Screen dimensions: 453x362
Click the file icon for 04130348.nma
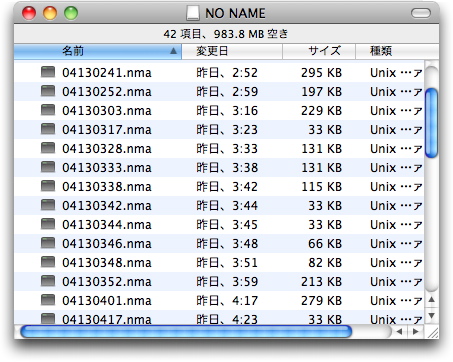pos(48,262)
